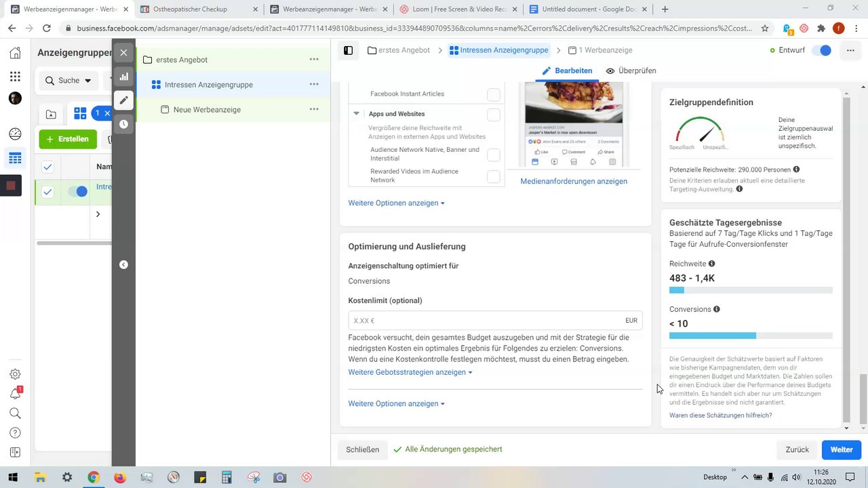Open more options for Intressen Anzeigengruppe
Image resolution: width=868 pixels, height=488 pixels.
314,85
